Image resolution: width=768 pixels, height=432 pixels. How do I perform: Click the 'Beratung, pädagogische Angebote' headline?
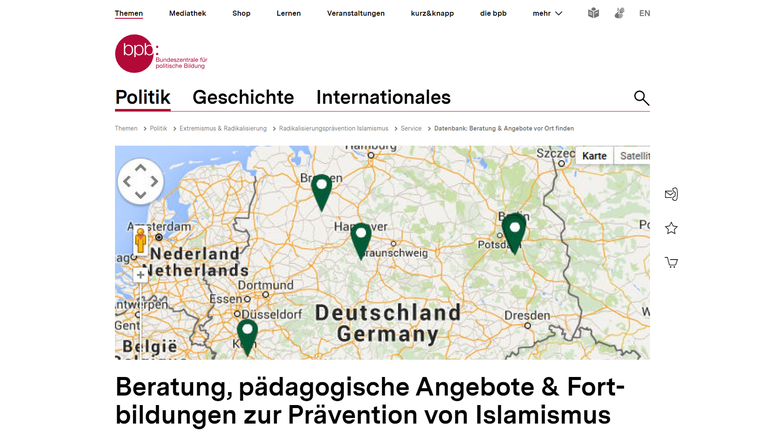coord(370,401)
